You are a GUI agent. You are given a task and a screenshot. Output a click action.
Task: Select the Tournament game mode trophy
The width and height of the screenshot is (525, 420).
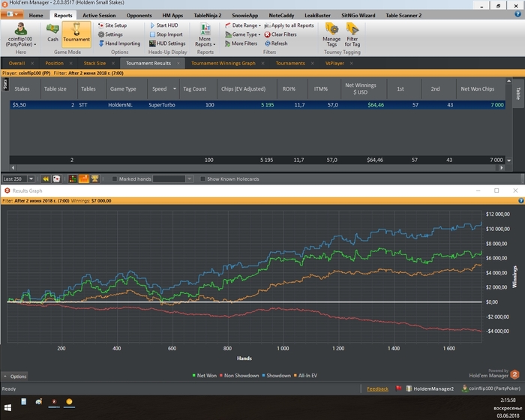(x=76, y=33)
